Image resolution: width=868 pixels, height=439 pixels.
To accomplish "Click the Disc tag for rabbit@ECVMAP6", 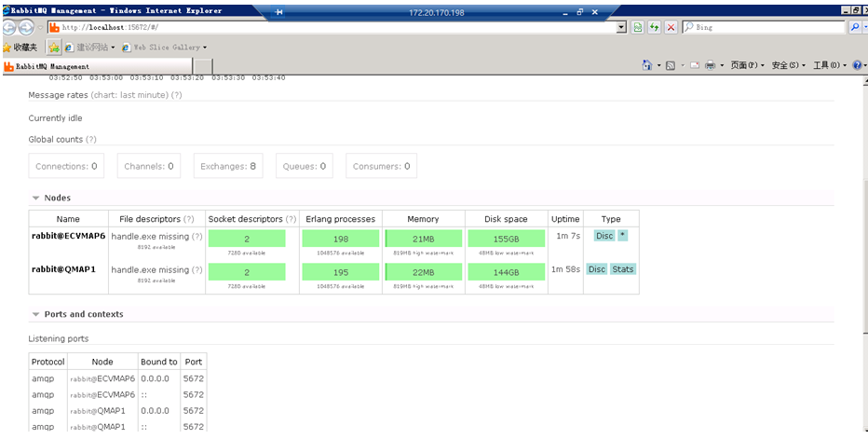I will [604, 236].
